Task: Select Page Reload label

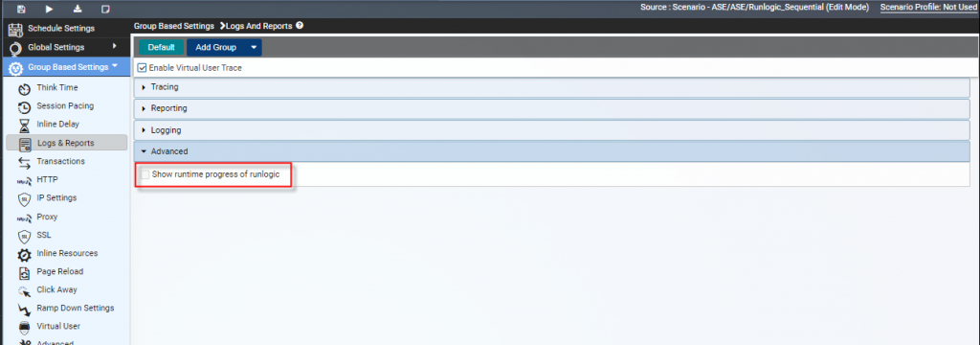Action: pyautogui.click(x=60, y=271)
